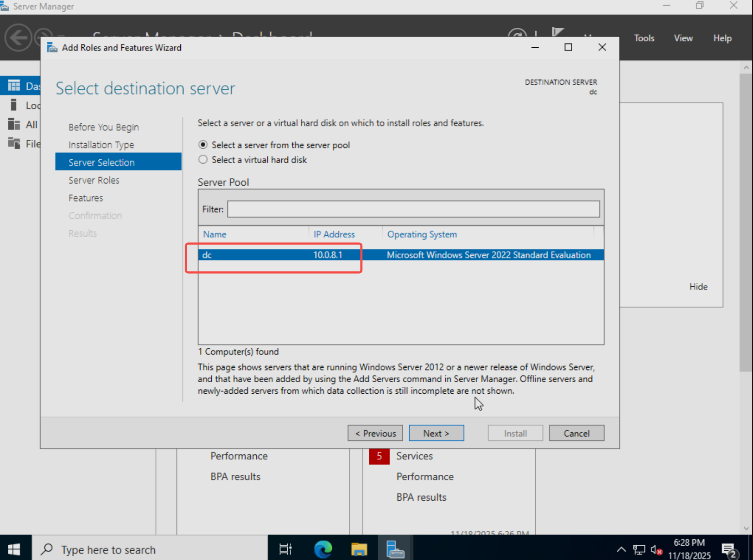Select the All Servers sidebar icon

[x=14, y=124]
